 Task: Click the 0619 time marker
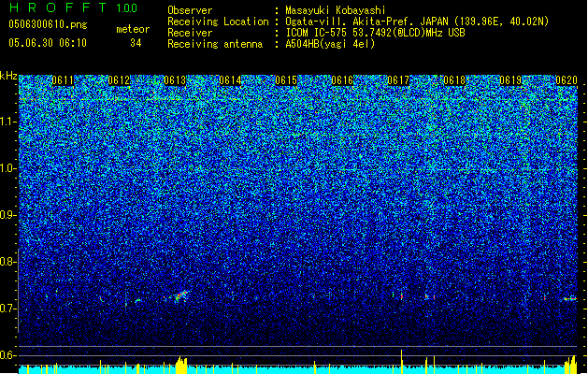(510, 80)
